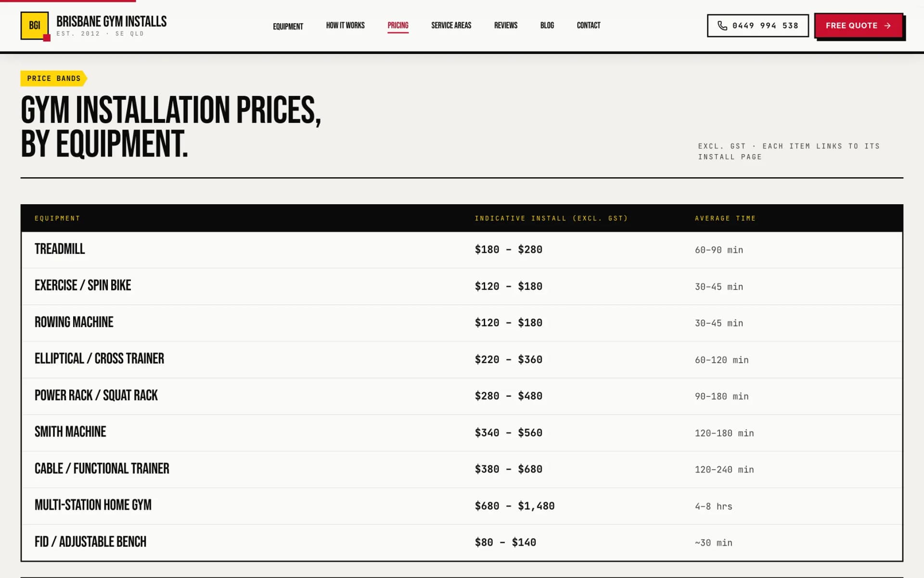Open Smith Machine install link
This screenshot has height=578, width=924.
coord(70,432)
